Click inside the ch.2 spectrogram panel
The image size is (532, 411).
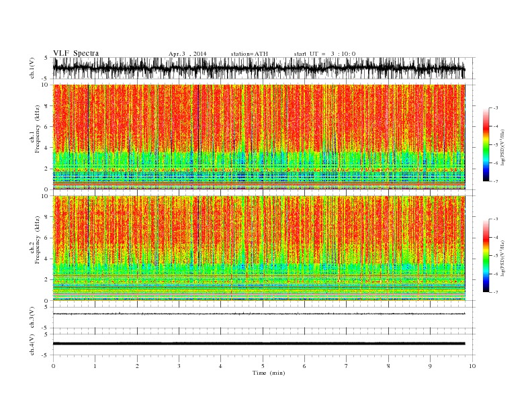click(x=259, y=248)
